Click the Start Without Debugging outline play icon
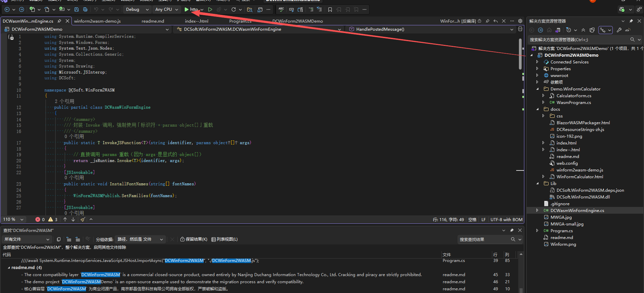The width and height of the screenshot is (644, 293). [210, 9]
